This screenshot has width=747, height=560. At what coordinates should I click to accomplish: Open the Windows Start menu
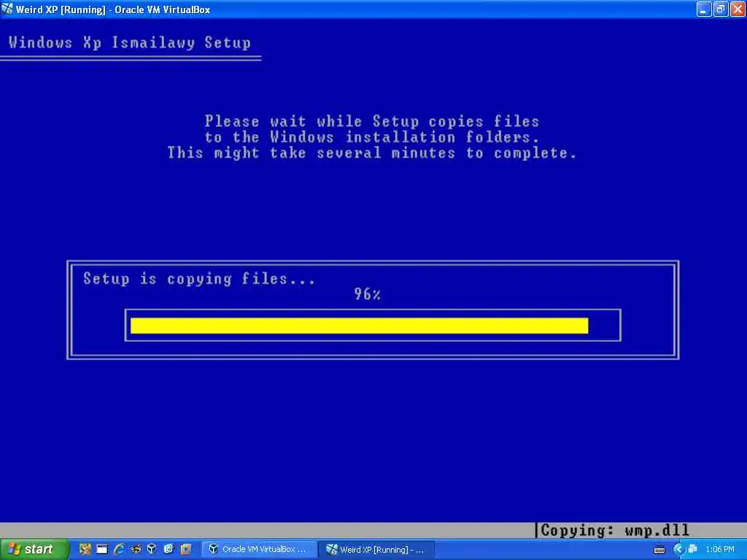[x=34, y=550]
